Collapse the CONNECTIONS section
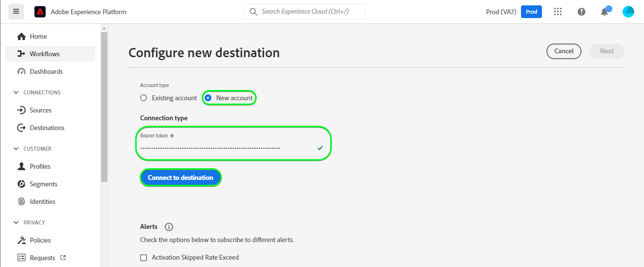The image size is (644, 267). 16,92
